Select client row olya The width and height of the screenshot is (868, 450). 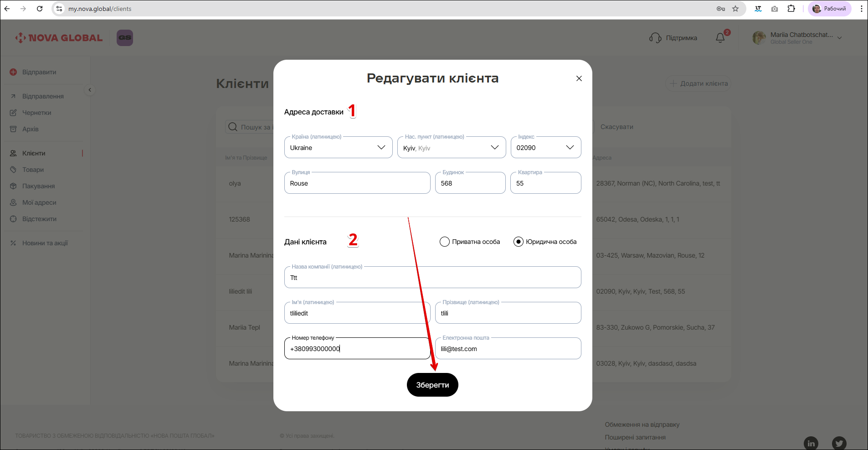pyautogui.click(x=235, y=183)
